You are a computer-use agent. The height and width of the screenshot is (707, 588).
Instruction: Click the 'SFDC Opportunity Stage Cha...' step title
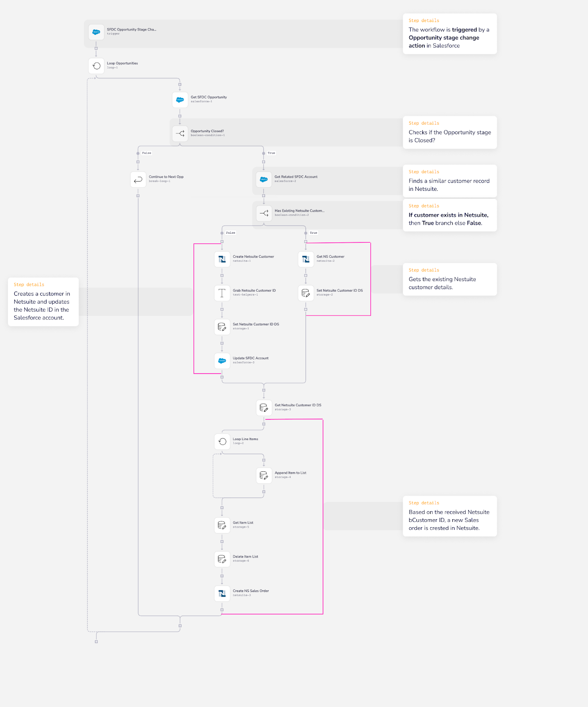click(x=132, y=30)
